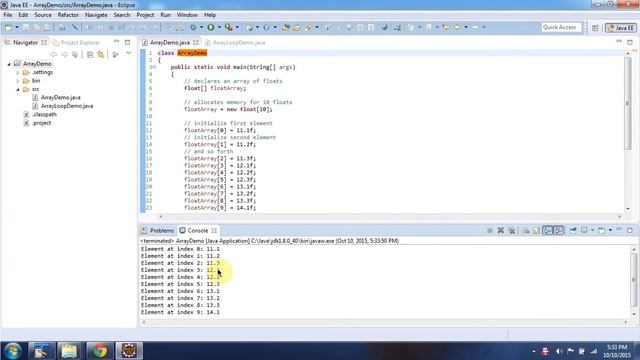Maximize the Navigator panel

tap(127, 42)
